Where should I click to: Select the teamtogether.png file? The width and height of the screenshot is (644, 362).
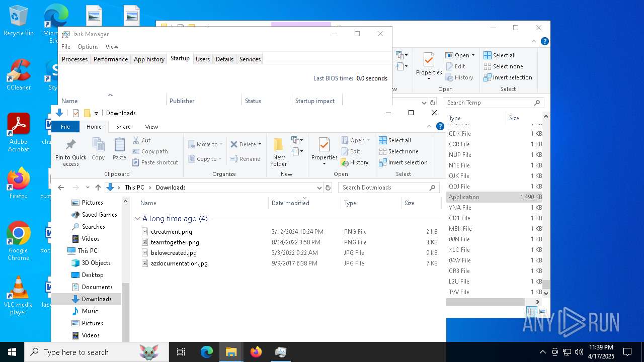pos(175,242)
